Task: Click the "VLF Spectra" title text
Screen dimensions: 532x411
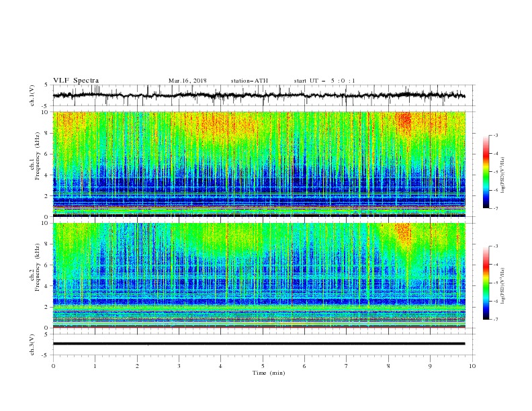Action: pyautogui.click(x=76, y=81)
